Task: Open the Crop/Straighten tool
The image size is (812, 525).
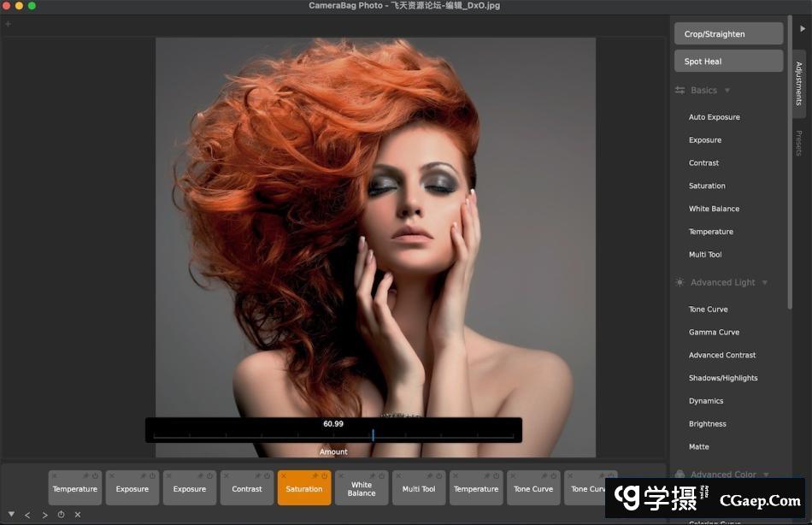Action: point(728,34)
